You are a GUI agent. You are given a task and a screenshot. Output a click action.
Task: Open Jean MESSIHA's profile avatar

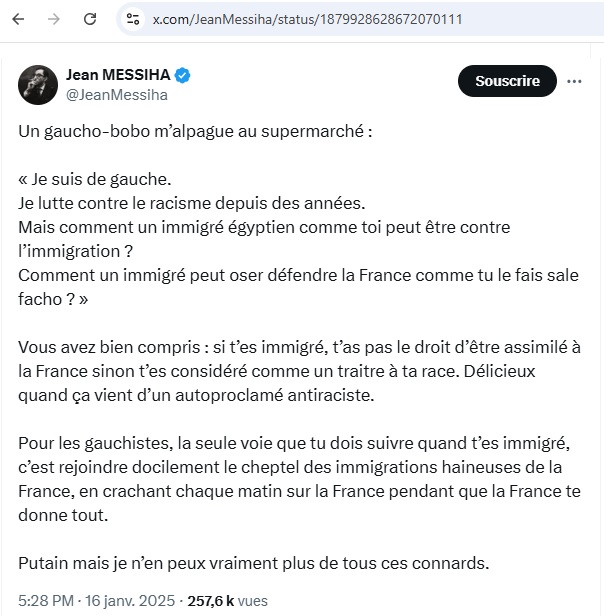coord(38,85)
